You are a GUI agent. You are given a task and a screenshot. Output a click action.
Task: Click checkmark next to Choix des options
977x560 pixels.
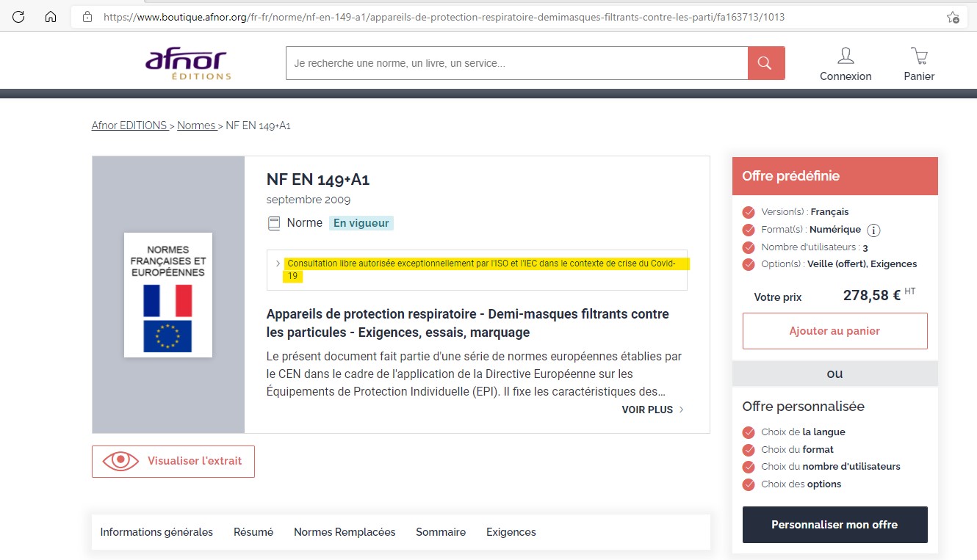749,484
